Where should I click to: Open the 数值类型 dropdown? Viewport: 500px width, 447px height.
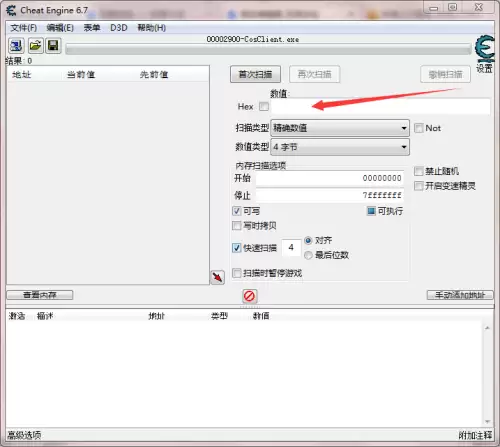[x=340, y=147]
